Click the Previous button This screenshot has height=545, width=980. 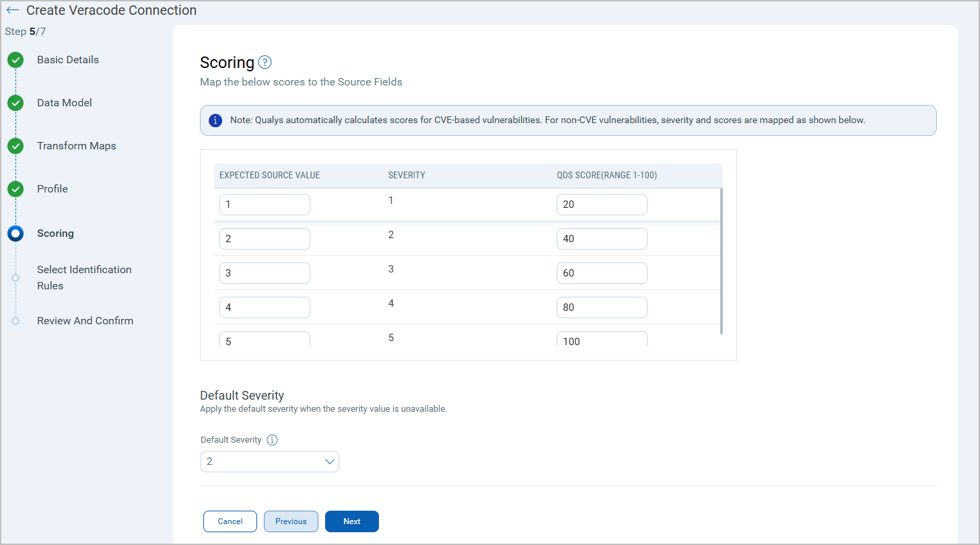(291, 521)
